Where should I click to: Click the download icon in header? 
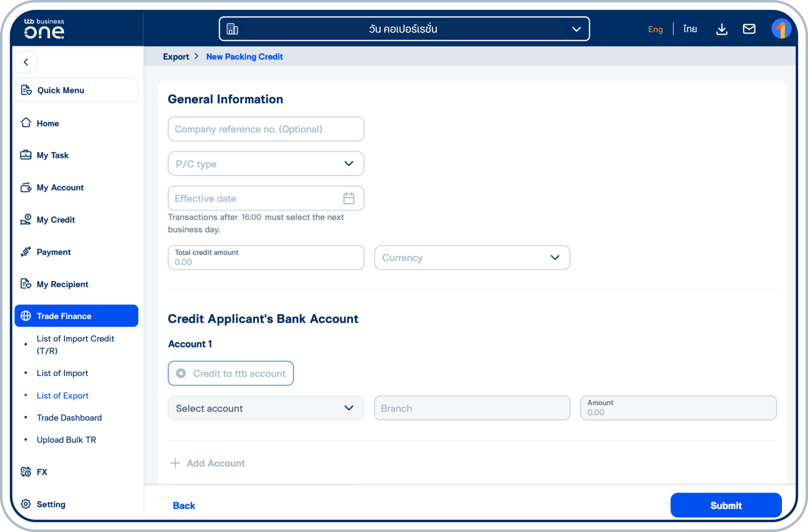(x=721, y=29)
